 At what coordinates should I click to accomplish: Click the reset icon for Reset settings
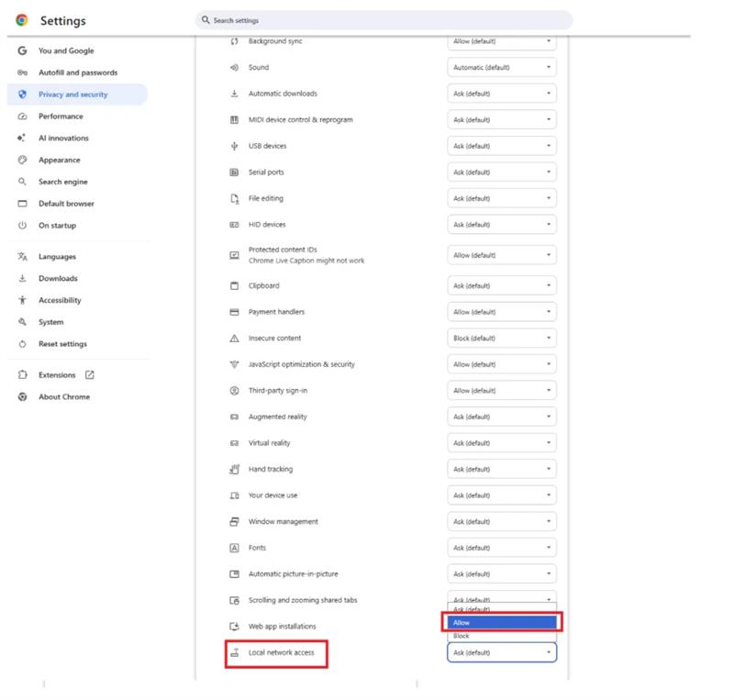pos(22,344)
